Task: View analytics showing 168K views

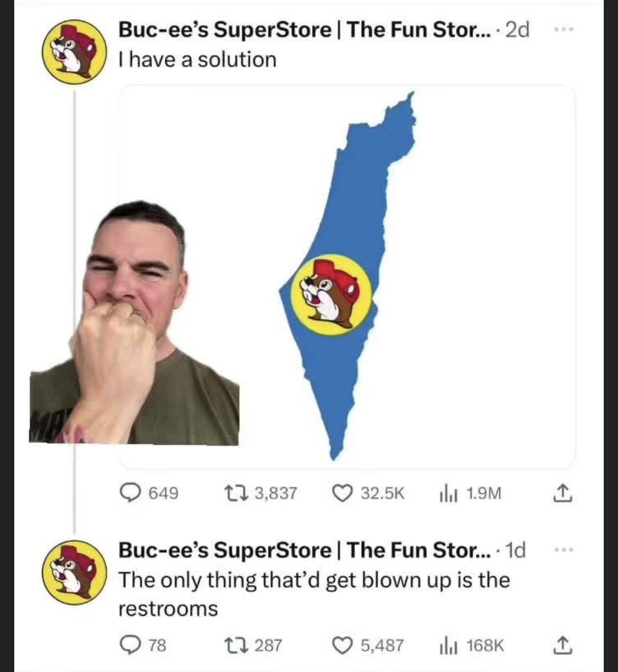Action: coord(447,646)
